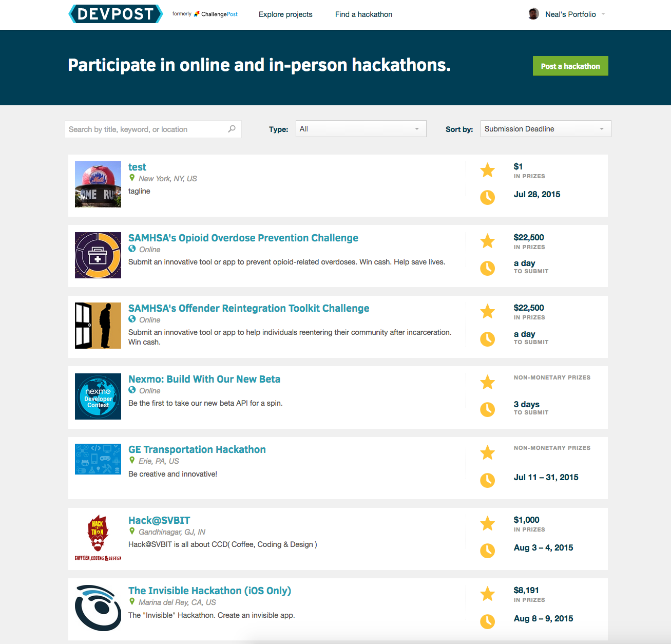
Task: Click clock icon beside Aug 8 – 9, 2015
Action: click(487, 621)
